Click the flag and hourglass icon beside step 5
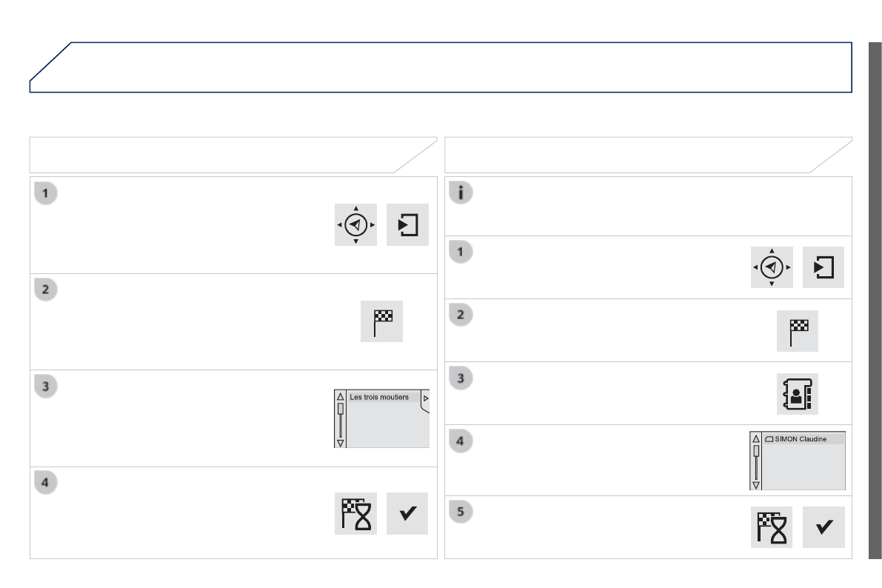Screen dimensions: 882x588 (x=772, y=527)
